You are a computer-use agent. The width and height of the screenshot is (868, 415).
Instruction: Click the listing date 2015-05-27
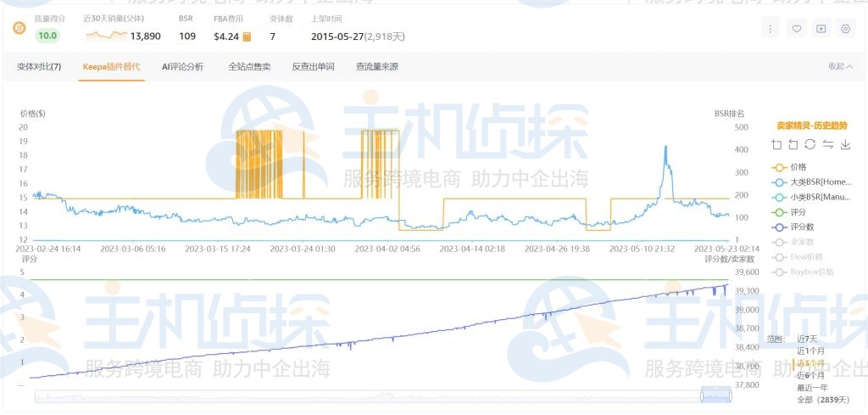(337, 36)
